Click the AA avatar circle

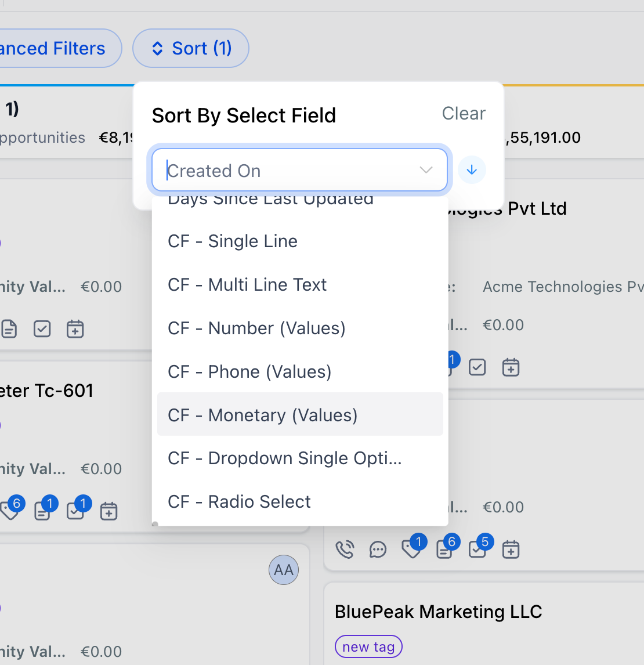(283, 570)
